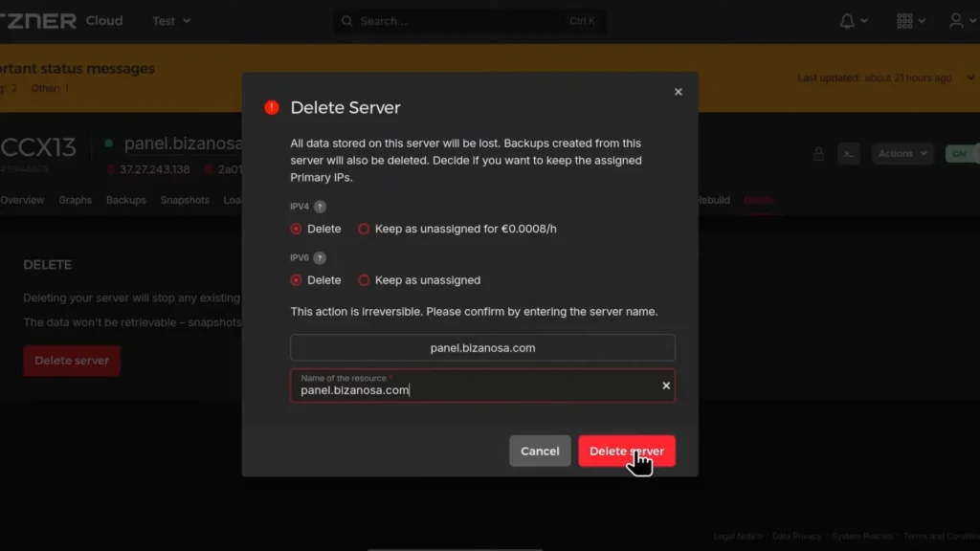980x551 pixels.
Task: Click the Cancel button in the dialog
Action: (540, 451)
